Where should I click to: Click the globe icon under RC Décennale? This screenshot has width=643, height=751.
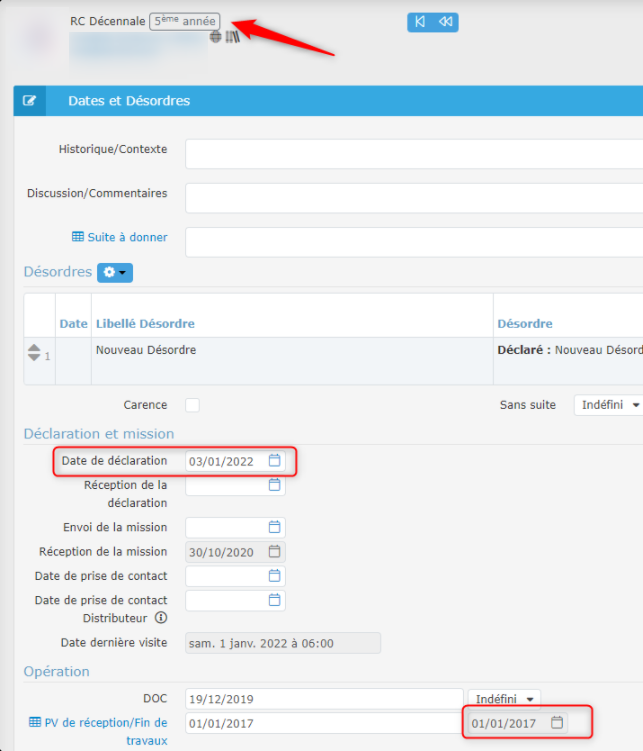pos(216,37)
